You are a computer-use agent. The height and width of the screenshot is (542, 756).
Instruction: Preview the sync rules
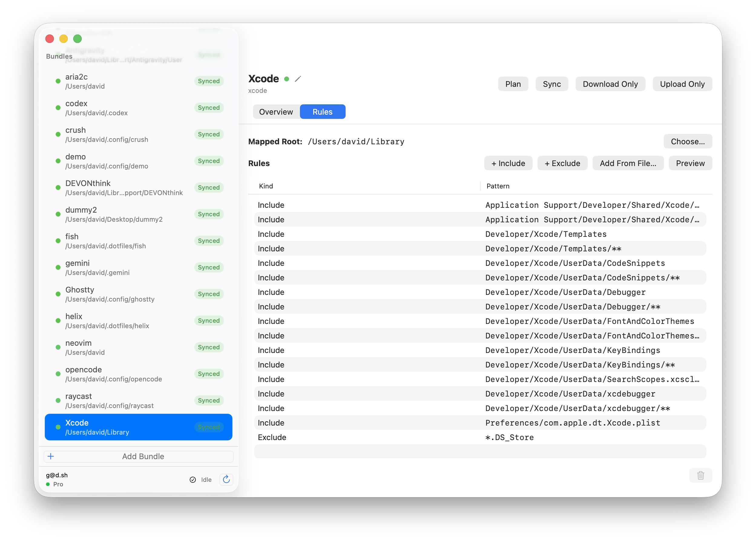690,163
